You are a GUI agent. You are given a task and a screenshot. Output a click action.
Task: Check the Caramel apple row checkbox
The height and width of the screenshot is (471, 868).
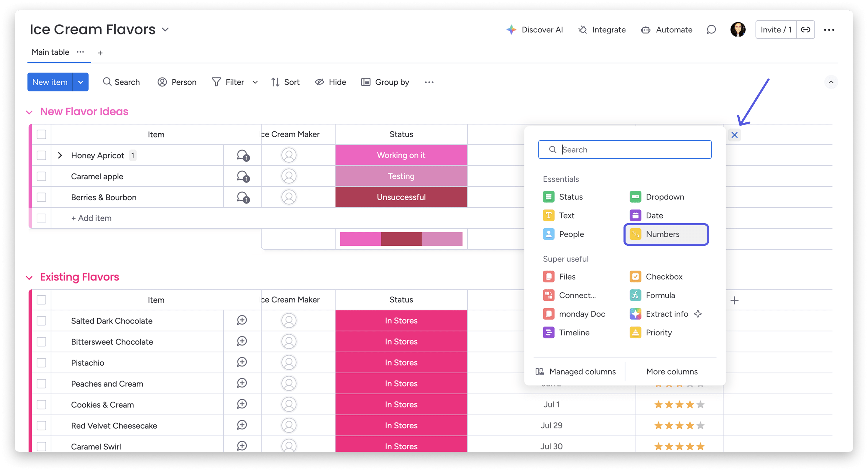42,176
